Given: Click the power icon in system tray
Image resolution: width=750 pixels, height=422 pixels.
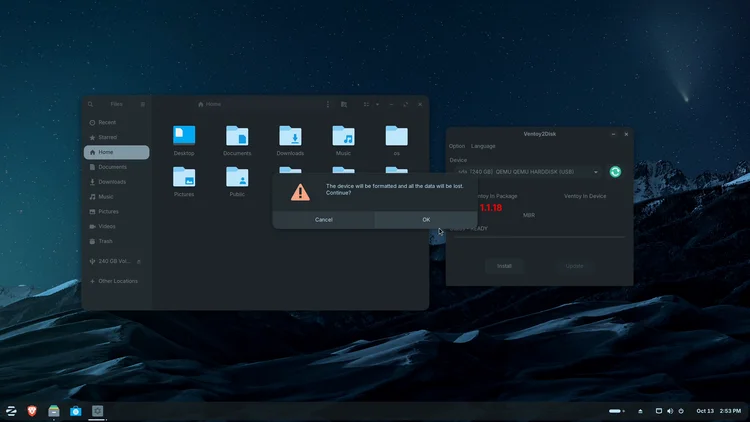Looking at the screenshot, I should 681,411.
